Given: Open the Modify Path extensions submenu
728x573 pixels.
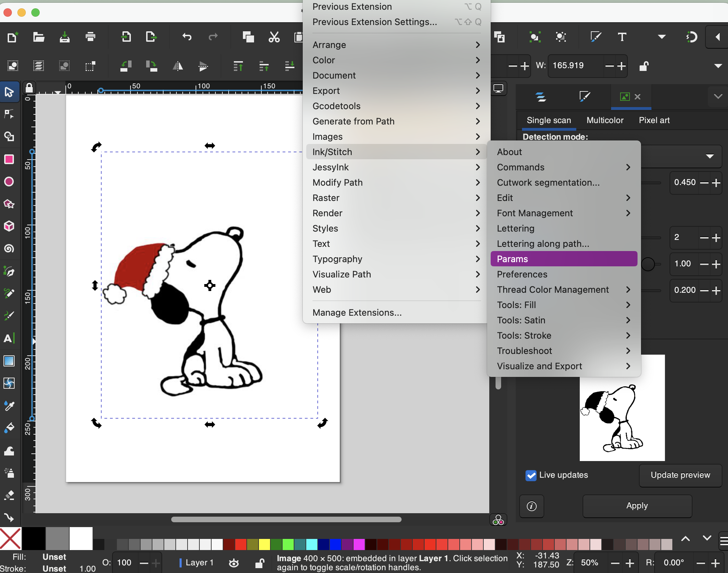Looking at the screenshot, I should pos(396,183).
